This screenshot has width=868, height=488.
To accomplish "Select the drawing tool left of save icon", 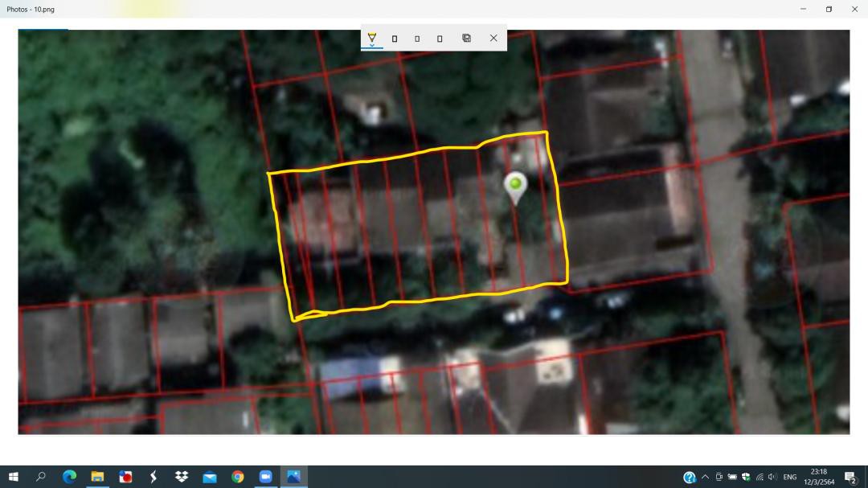I will tap(440, 39).
